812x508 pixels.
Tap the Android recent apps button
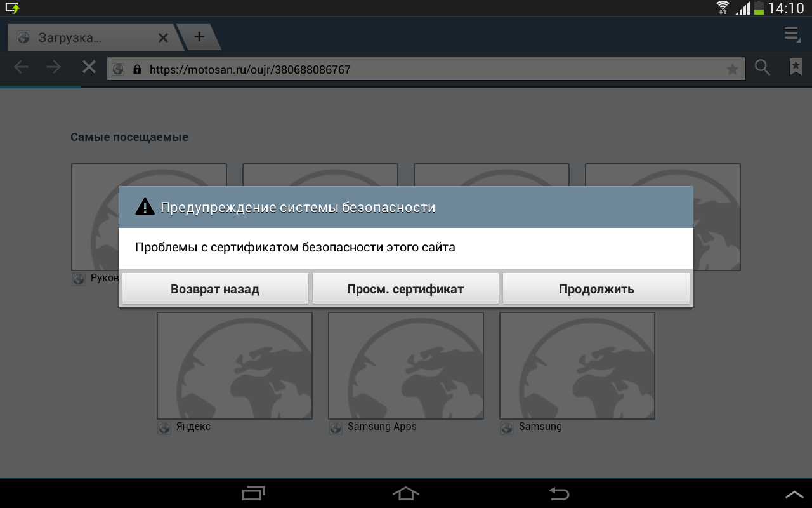tap(254, 493)
